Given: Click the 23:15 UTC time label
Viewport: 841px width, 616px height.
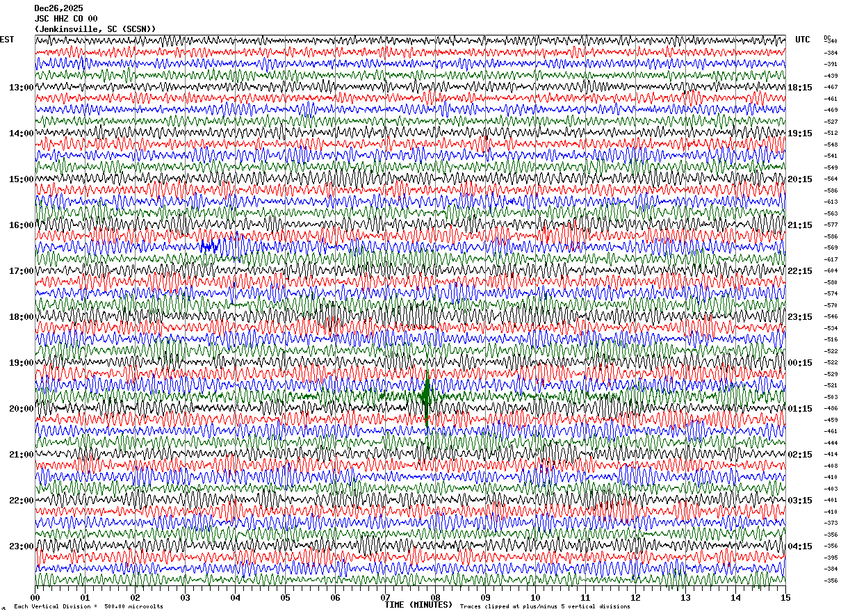Looking at the screenshot, I should 800,317.
